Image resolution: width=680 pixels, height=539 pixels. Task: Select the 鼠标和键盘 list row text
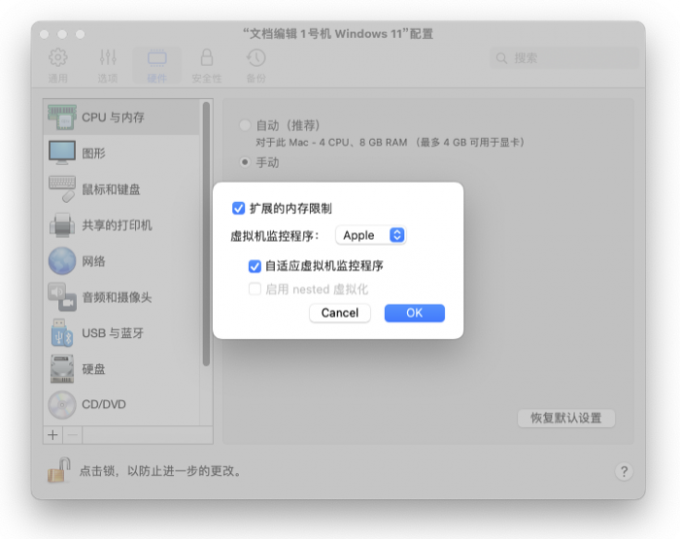click(x=111, y=189)
